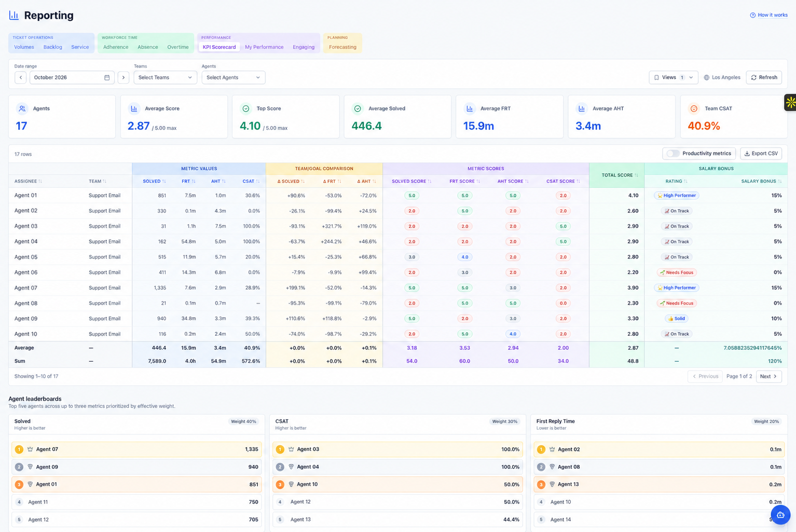This screenshot has width=796, height=532.
Task: Click the Agents people icon in summary card
Action: click(22, 108)
